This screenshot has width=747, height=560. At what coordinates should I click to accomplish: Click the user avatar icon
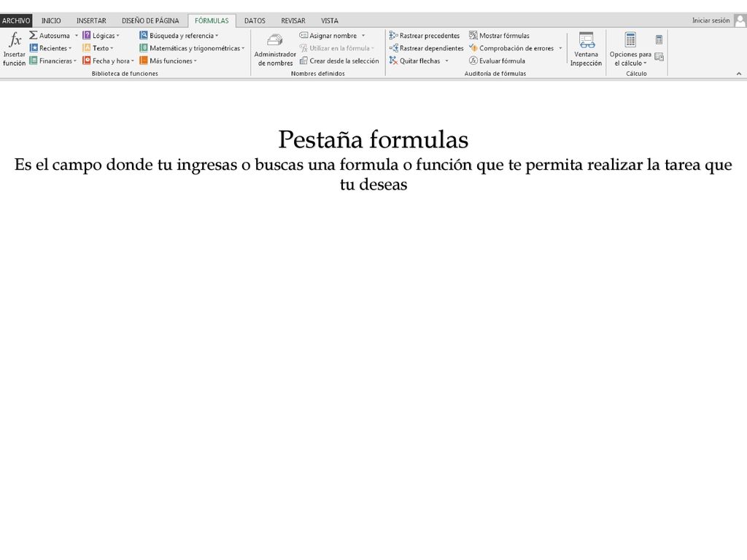740,20
